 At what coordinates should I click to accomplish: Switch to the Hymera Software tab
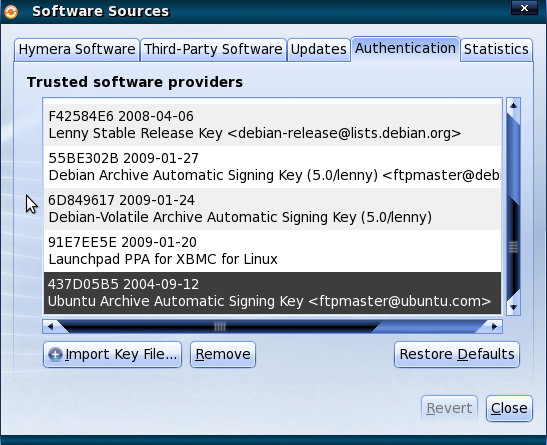click(x=77, y=50)
